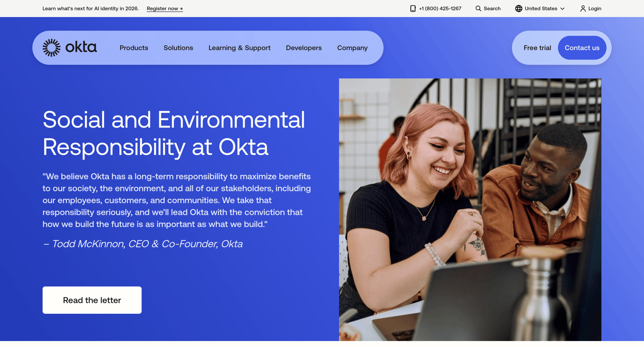The height and width of the screenshot is (347, 644).
Task: Click the AI identity 2026 announcement text
Action: [x=90, y=9]
